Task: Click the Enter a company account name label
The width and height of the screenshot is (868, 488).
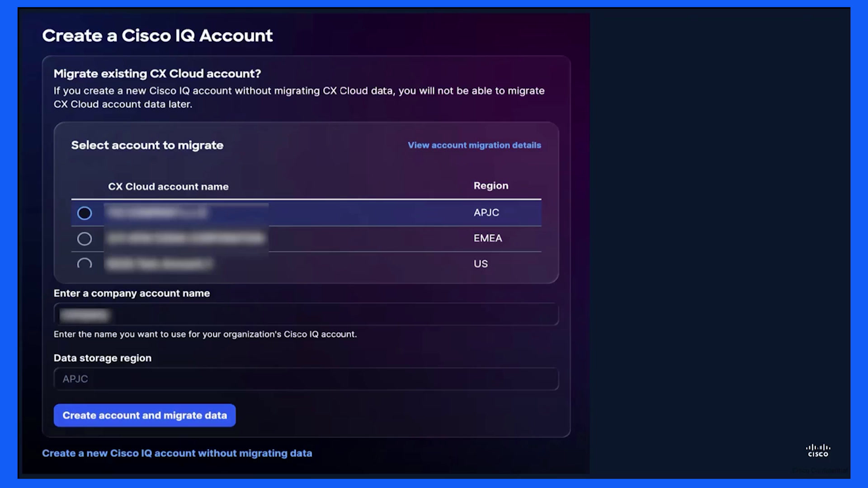Action: tap(132, 293)
